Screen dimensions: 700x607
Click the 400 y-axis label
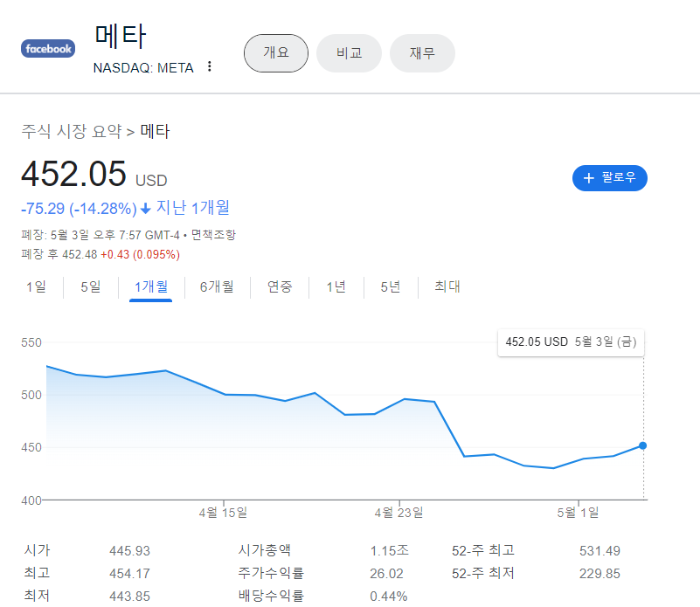pos(31,500)
